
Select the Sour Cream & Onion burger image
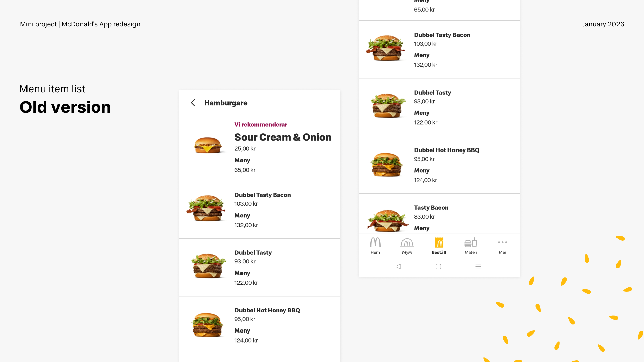pyautogui.click(x=208, y=145)
